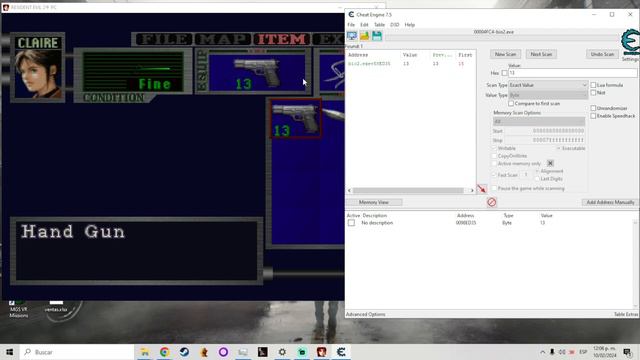Click the MGS VR Missions desktop icon
The height and width of the screenshot is (360, 640).
[18, 309]
